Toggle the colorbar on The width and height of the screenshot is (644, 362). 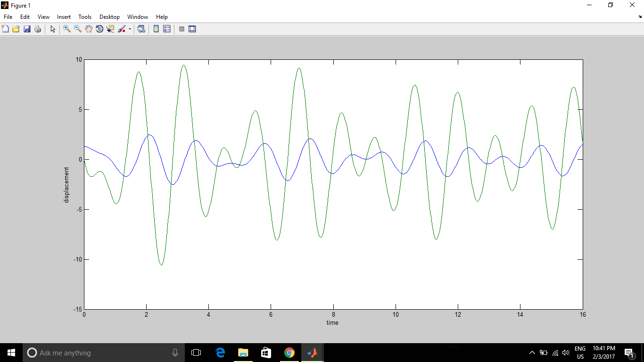156,29
